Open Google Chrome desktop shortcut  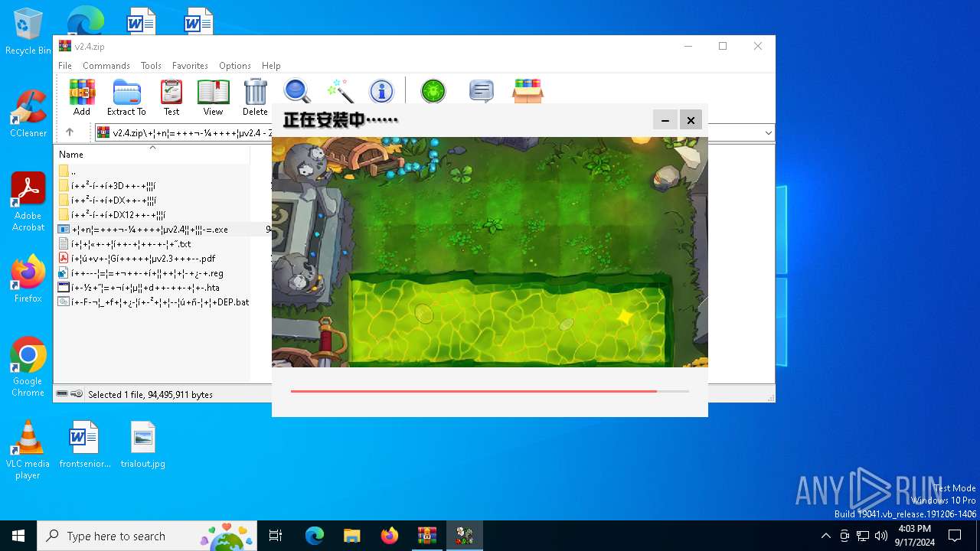(28, 367)
